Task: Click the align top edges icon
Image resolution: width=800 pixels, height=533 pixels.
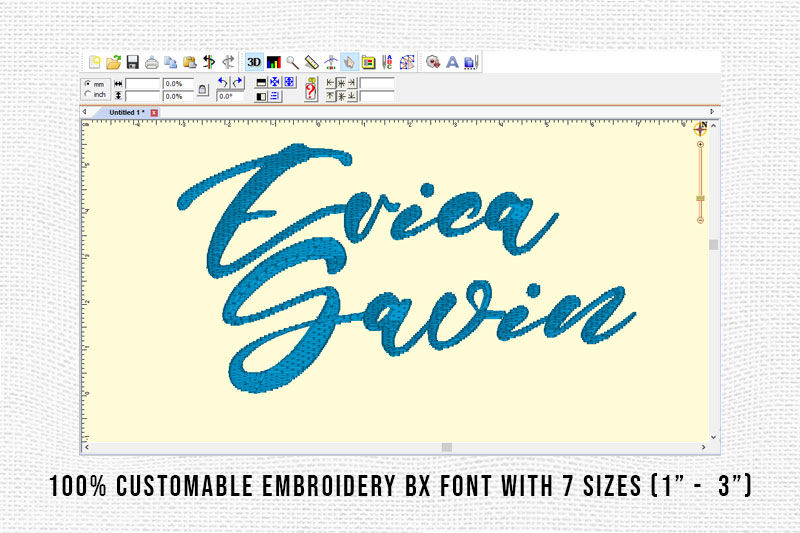Action: 331,96
